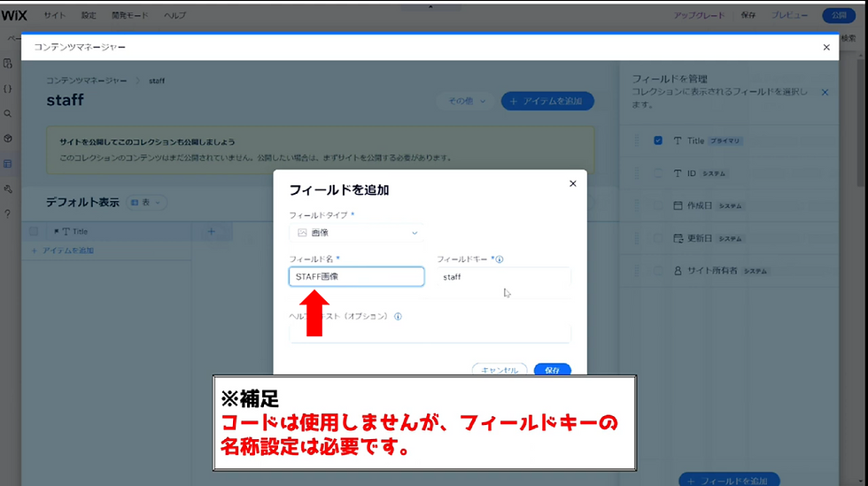Image resolution: width=868 pixels, height=486 pixels.
Task: Click the アイテムを追加 blue button
Action: [547, 101]
